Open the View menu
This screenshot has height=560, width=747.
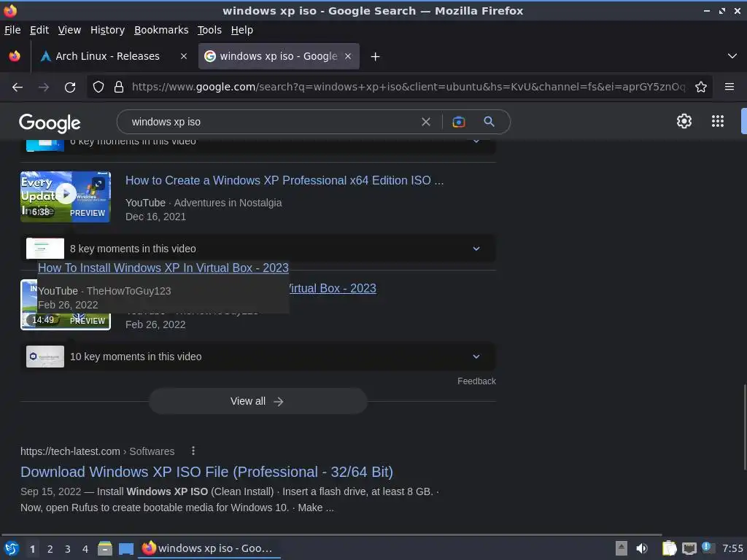[69, 30]
